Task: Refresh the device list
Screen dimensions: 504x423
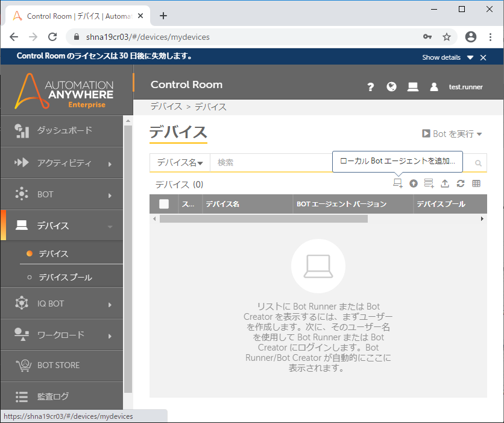Action: [x=461, y=184]
